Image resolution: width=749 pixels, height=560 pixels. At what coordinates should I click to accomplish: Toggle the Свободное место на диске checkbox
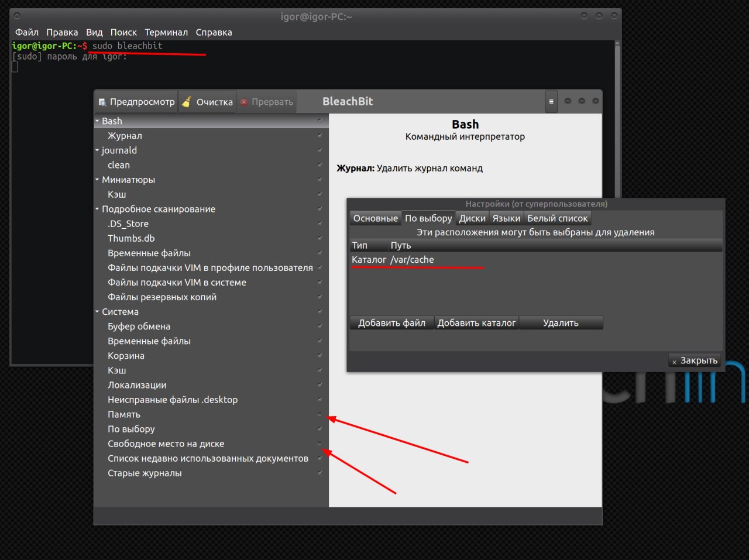coord(319,444)
